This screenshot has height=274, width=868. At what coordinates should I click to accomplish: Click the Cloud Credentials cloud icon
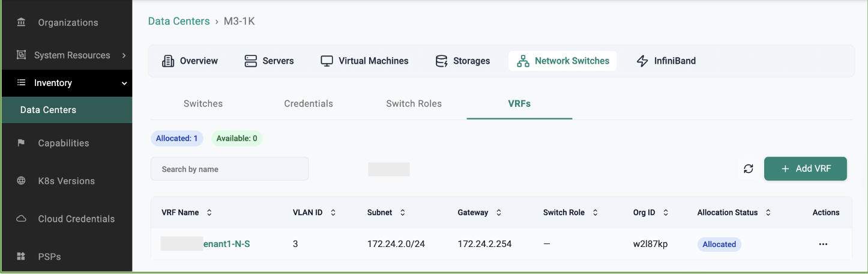[x=22, y=219]
